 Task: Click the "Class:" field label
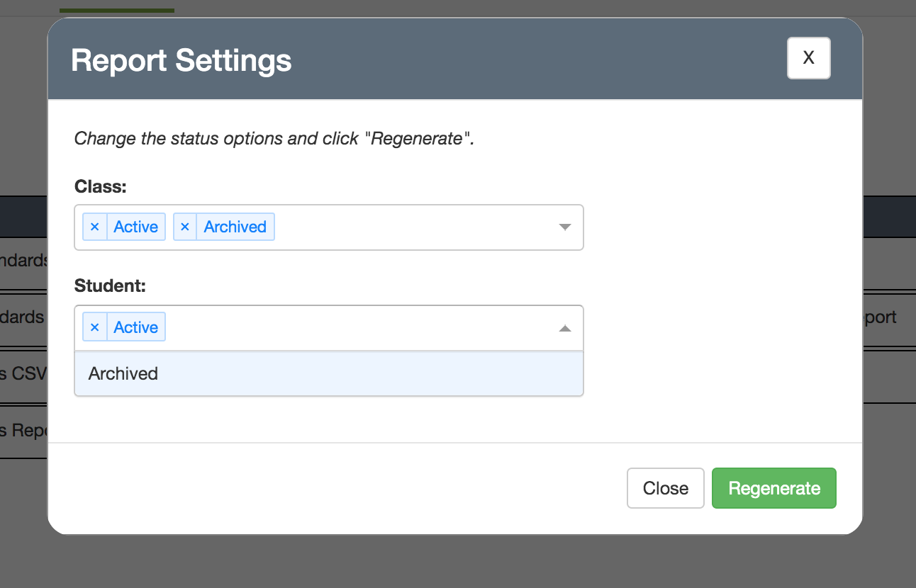click(101, 186)
